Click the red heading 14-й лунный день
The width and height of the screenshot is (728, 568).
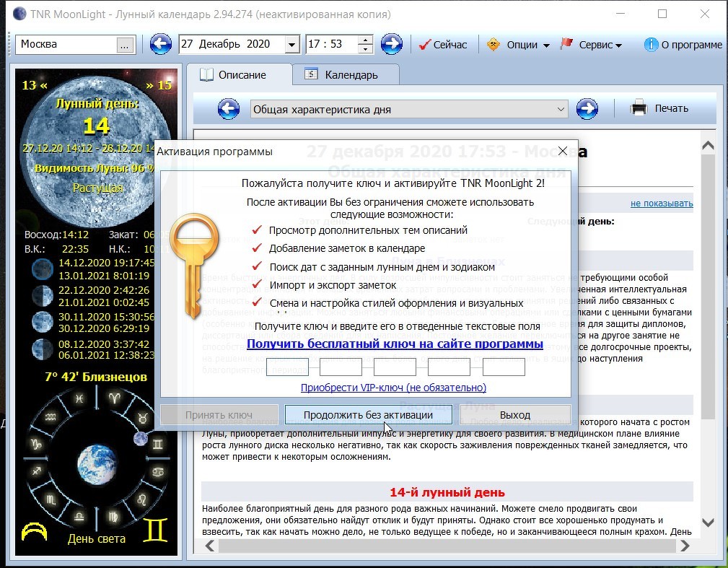point(447,492)
